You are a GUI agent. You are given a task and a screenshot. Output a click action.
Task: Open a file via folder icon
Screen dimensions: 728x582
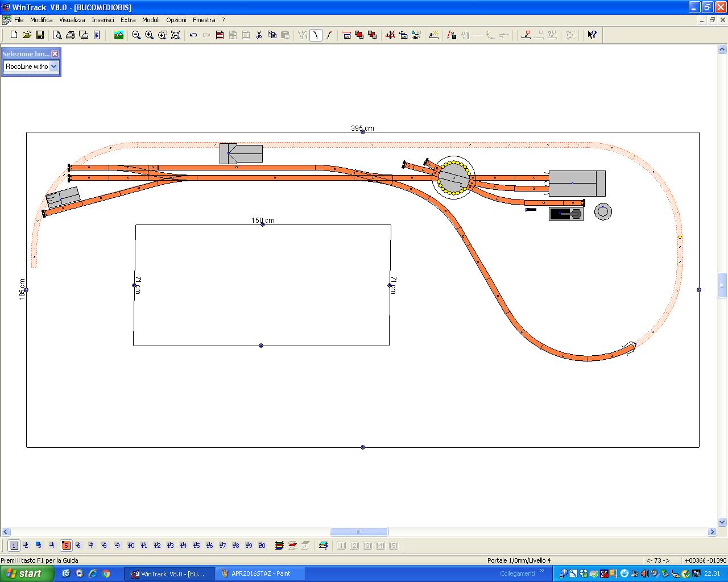(x=27, y=35)
